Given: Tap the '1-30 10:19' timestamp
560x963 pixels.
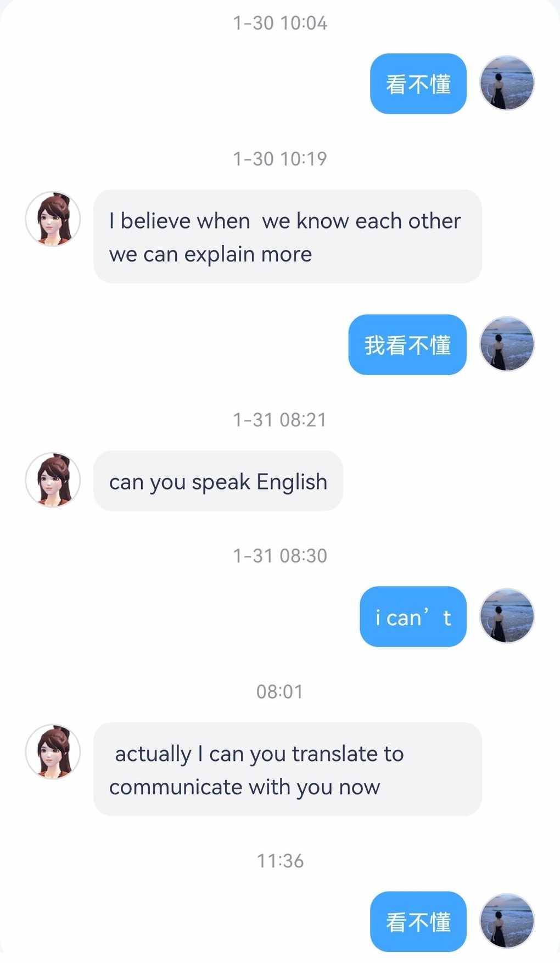Looking at the screenshot, I should click(280, 159).
